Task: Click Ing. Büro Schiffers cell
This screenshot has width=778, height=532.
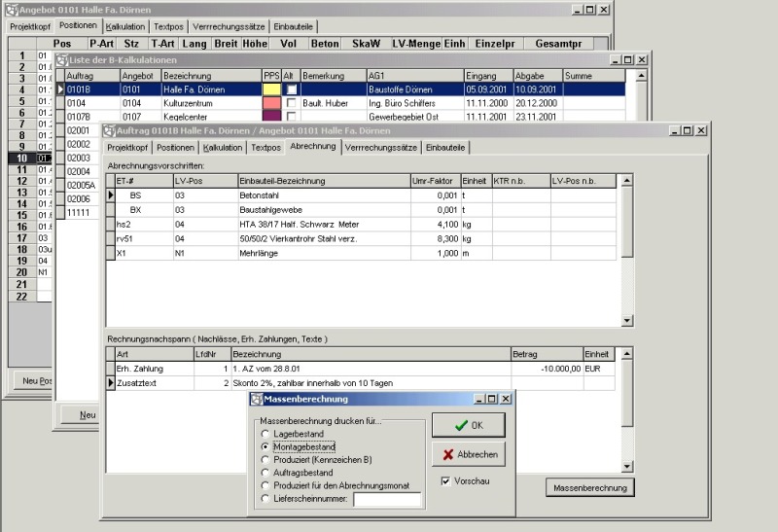Action: (x=415, y=103)
